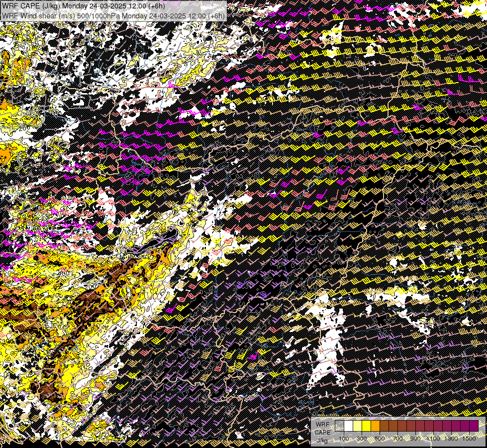The image size is (487, 448).
Task: Click the '700' legend value
Action: (x=397, y=439)
